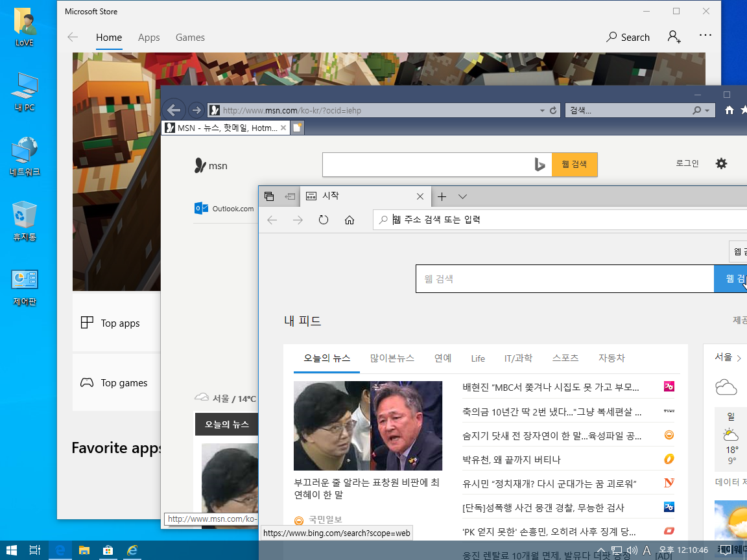This screenshot has width=747, height=560.
Task: Open the 배현진 MBC news headline
Action: point(551,387)
